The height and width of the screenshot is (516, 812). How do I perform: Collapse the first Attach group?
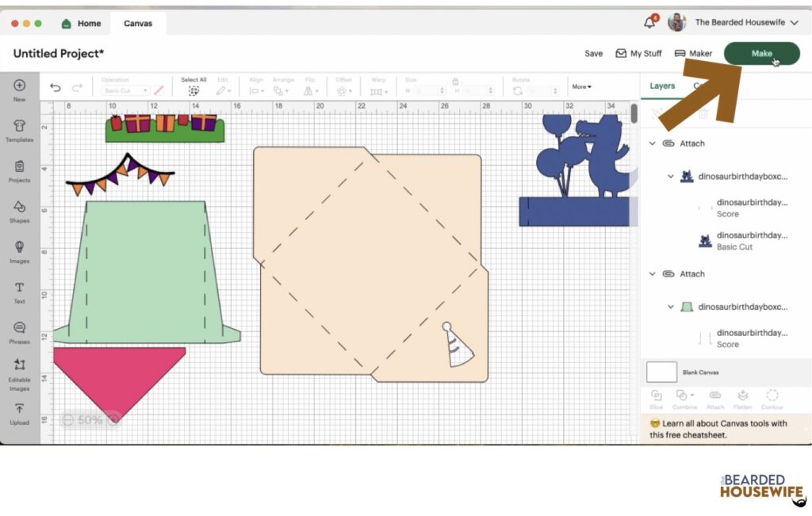coord(653,143)
